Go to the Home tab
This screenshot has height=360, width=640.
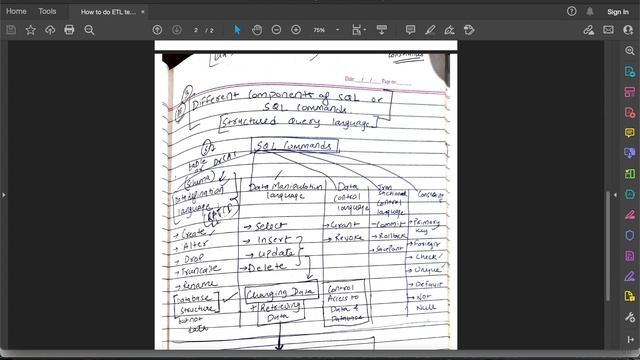tap(16, 11)
